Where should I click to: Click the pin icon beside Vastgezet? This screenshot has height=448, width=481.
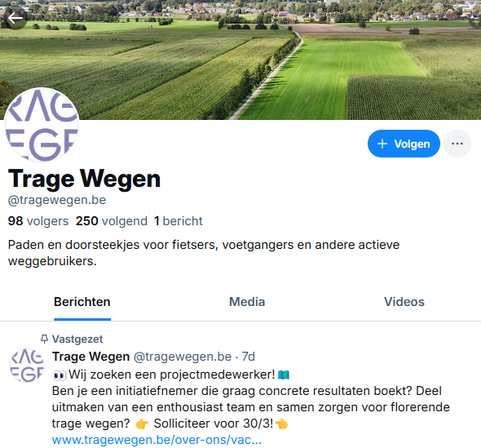click(x=45, y=339)
